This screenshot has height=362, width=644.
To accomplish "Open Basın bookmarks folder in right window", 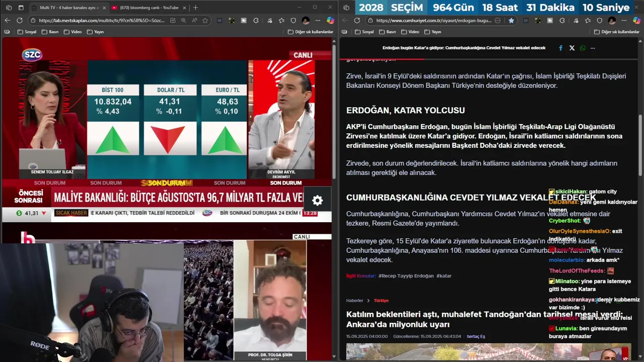I will 388,32.
